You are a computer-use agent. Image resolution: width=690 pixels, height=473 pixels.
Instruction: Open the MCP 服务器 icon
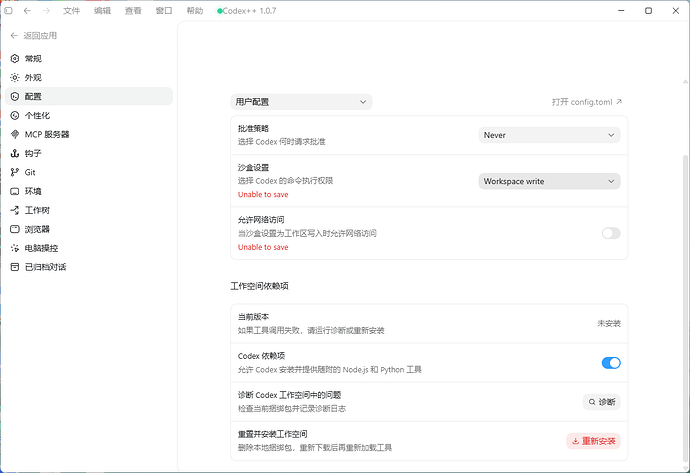(x=15, y=134)
